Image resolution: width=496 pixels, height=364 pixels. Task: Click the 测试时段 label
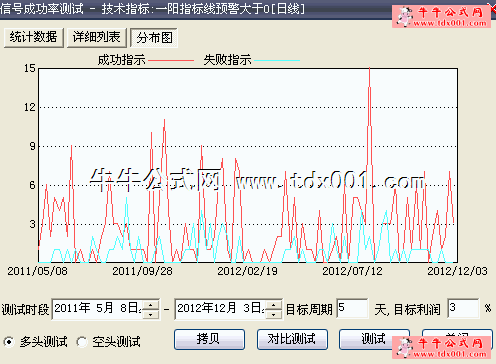coord(25,310)
